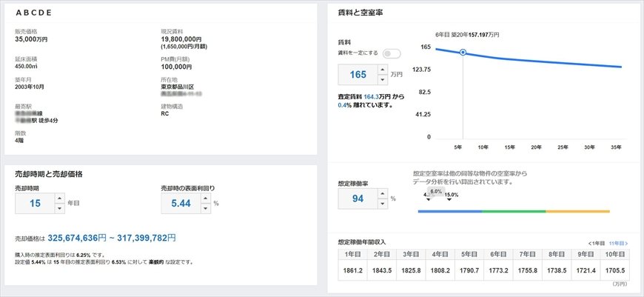Increase the assumed occupancy rate (想定稼働率)
644x297 pixels.
(x=382, y=193)
